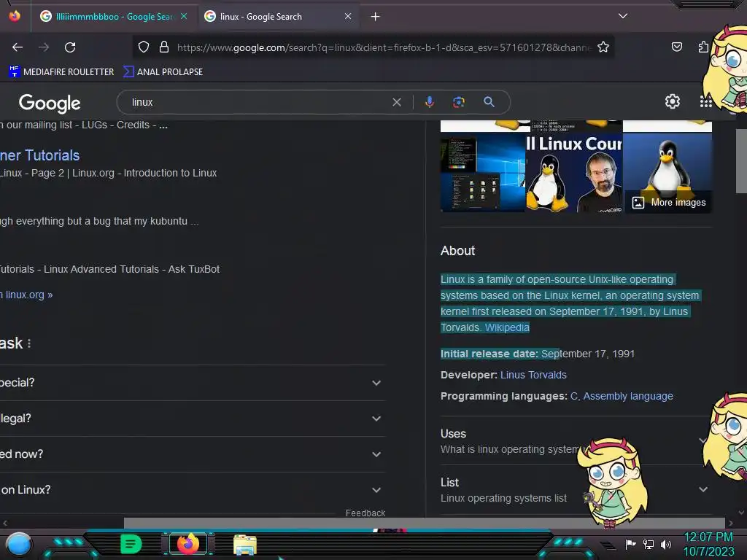Bookmark this page with the star icon
This screenshot has width=747, height=560.
[603, 47]
